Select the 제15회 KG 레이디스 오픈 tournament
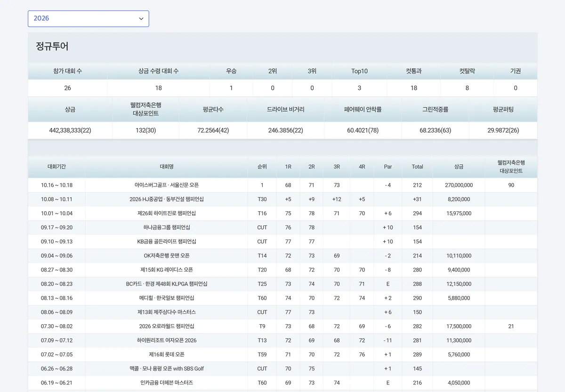565x392 pixels. 167,270
